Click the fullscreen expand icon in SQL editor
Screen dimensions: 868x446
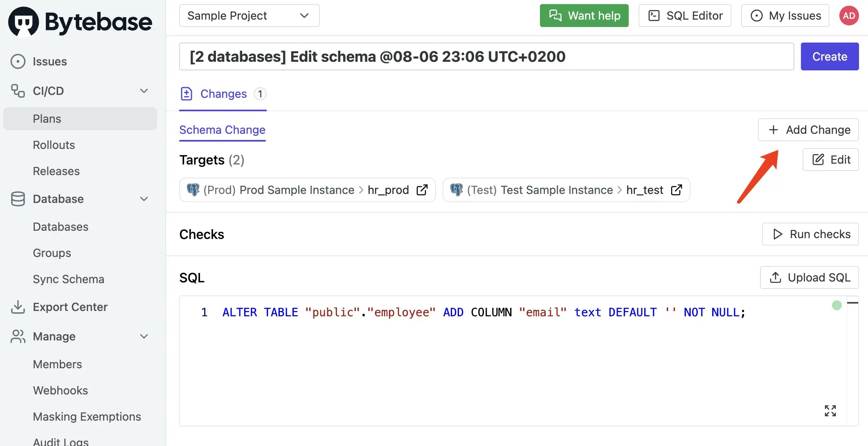pyautogui.click(x=830, y=410)
